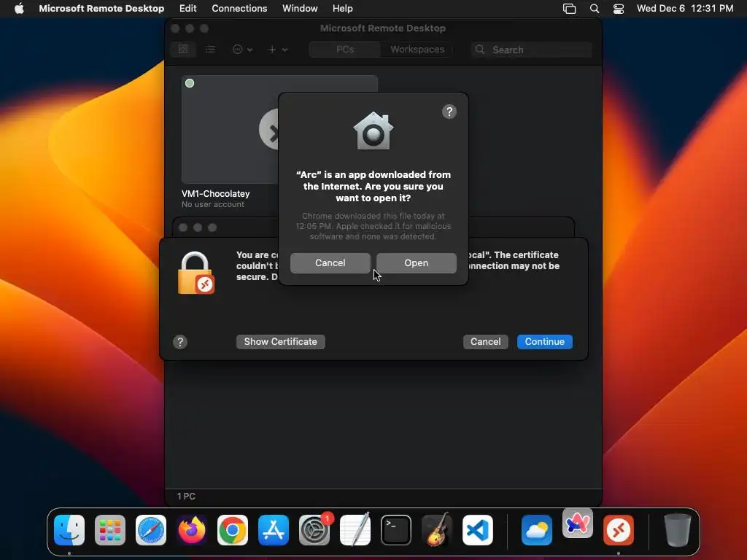Open the Trash from the Dock
This screenshot has width=747, height=560.
678,530
